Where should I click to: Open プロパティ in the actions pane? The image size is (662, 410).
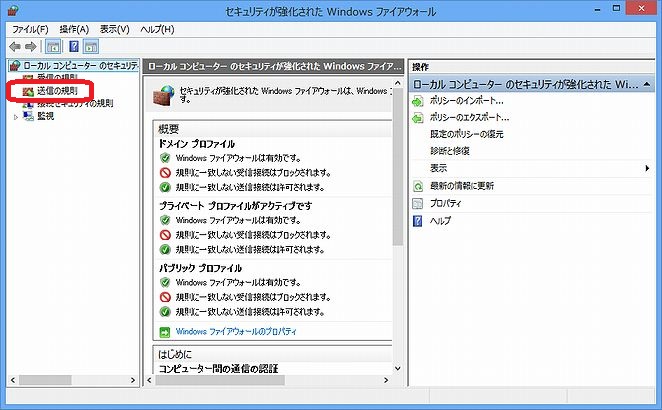pos(446,204)
